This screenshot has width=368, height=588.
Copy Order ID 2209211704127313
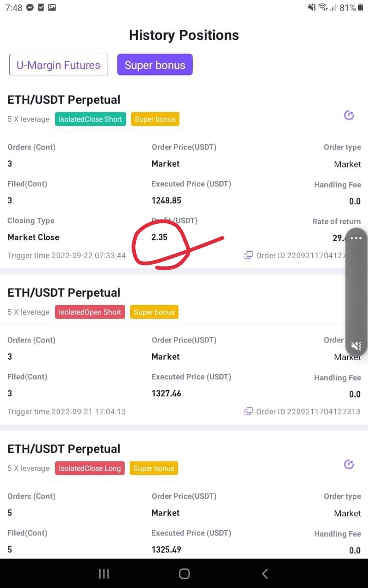point(248,411)
